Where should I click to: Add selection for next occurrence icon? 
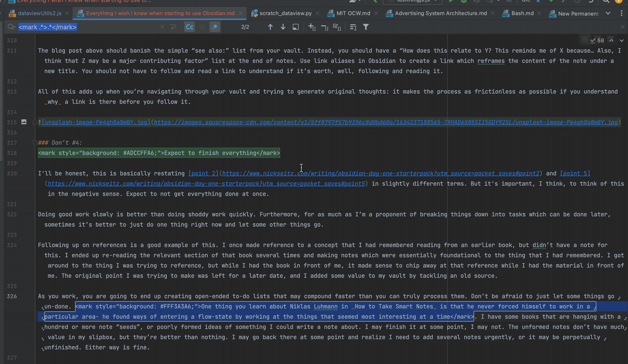312,27
